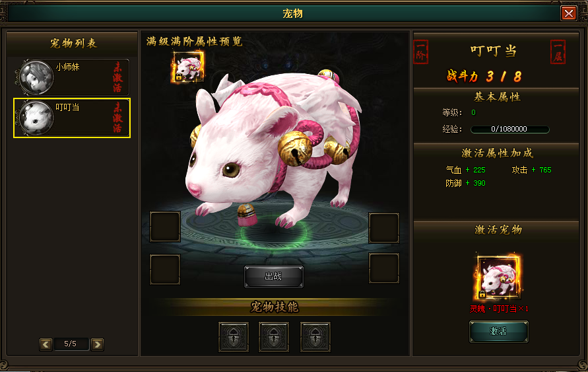The height and width of the screenshot is (372, 588).
Task: Select 小师妹 in the pet list
Action: pos(72,77)
